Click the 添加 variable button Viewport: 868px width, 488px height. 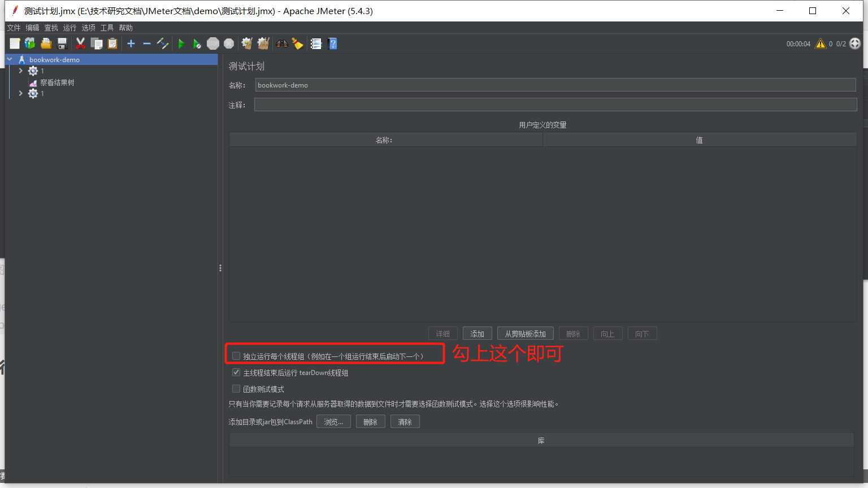click(478, 334)
